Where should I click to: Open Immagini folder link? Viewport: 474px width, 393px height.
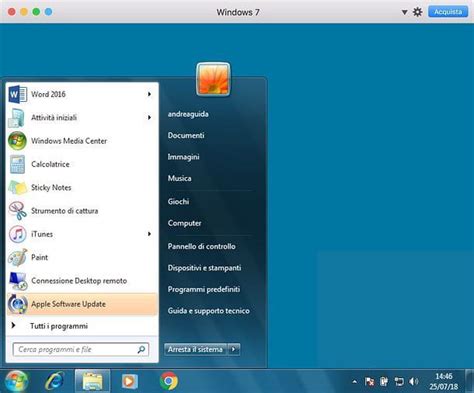[184, 157]
